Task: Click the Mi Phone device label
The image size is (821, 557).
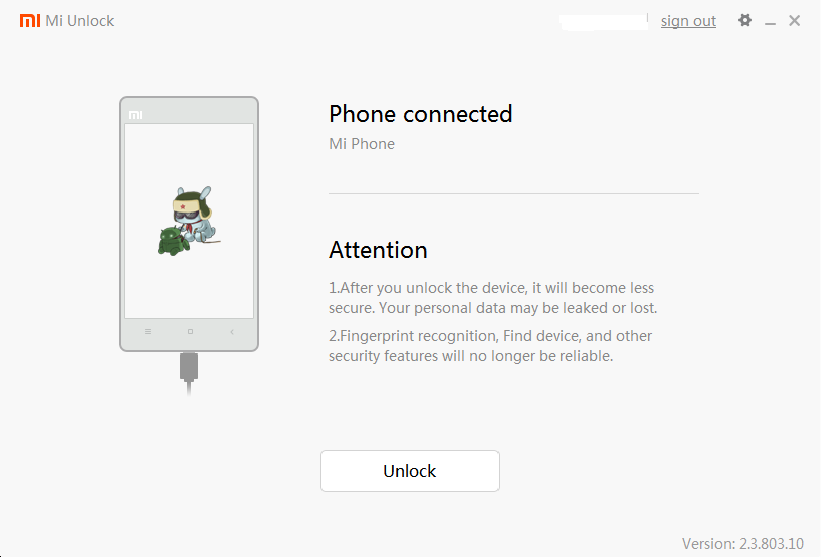Action: click(362, 144)
